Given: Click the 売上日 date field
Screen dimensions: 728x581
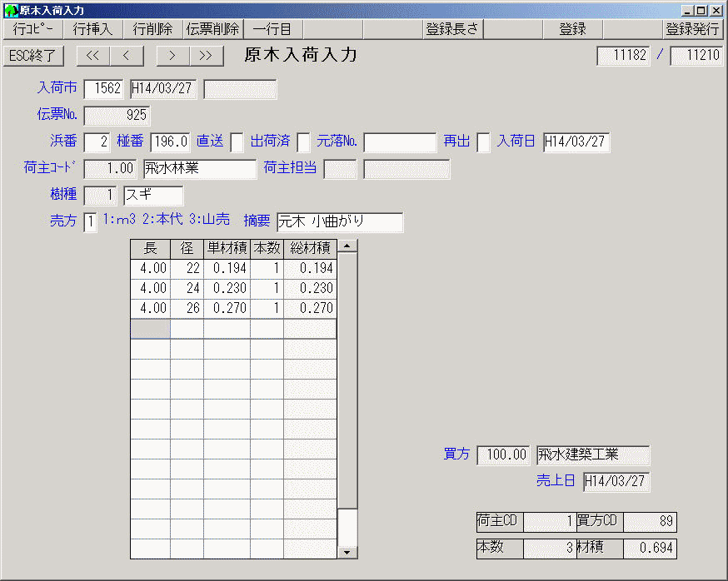Looking at the screenshot, I should tap(616, 482).
